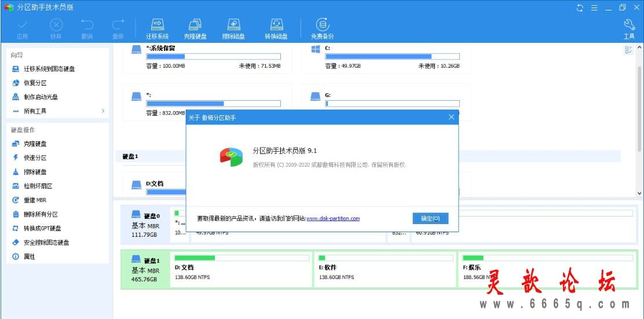Screen dimensions: 644x319
Task: Click the Redo (重做) arrow toolbar icon
Action: coord(118,25)
